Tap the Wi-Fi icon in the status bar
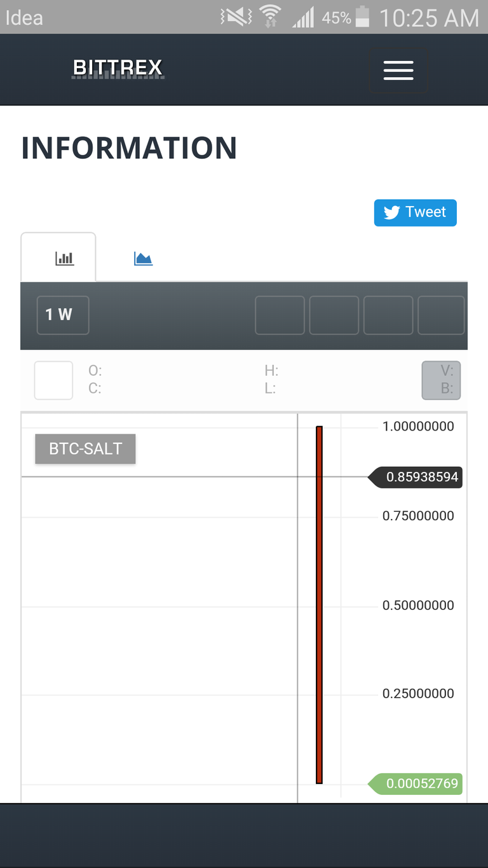The image size is (488, 868). pyautogui.click(x=271, y=17)
